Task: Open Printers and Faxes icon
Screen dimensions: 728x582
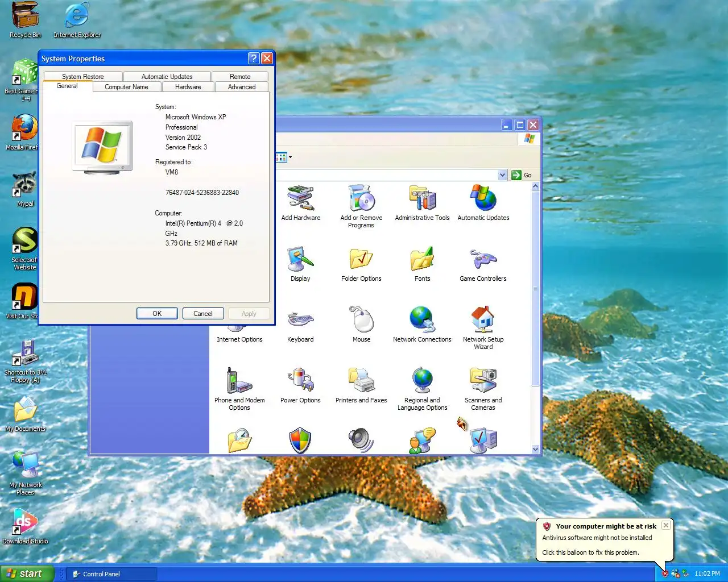Action: [x=361, y=385]
